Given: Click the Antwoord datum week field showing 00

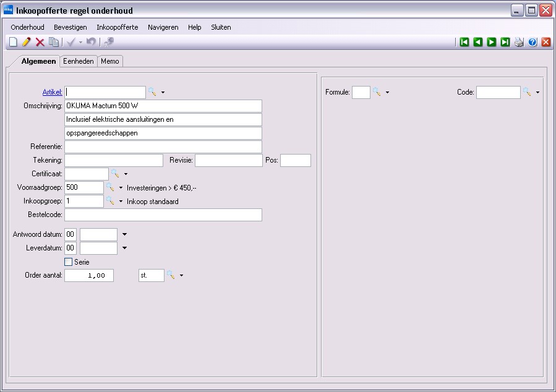Looking at the screenshot, I should coord(71,234).
